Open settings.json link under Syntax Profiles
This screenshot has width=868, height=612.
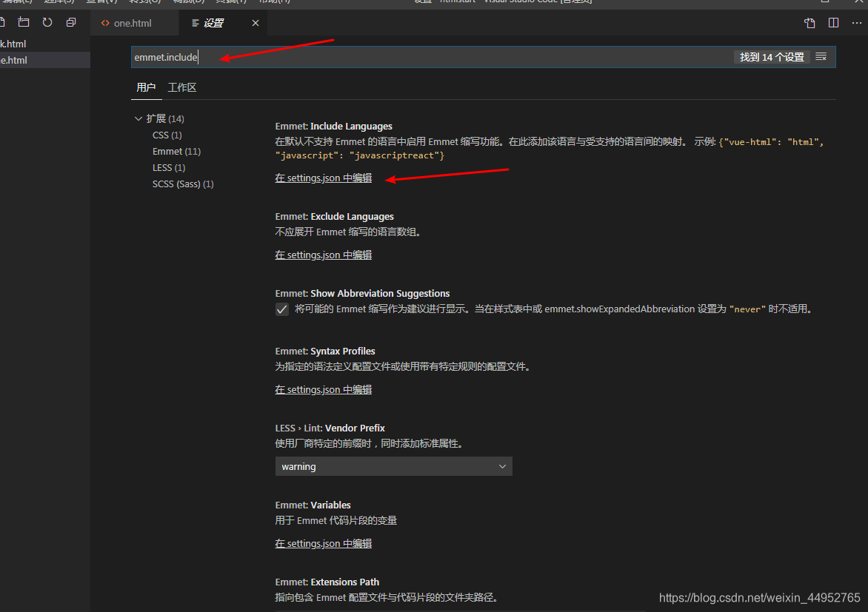[324, 389]
